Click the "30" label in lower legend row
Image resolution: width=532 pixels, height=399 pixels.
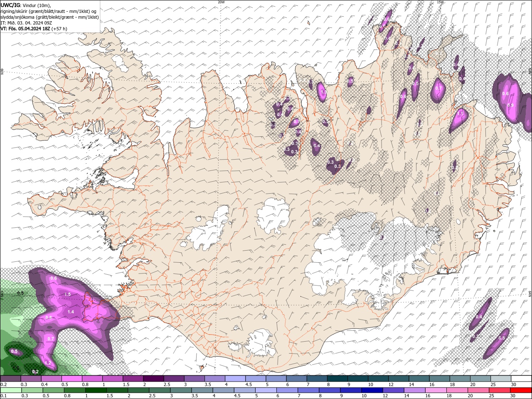tap(513, 396)
